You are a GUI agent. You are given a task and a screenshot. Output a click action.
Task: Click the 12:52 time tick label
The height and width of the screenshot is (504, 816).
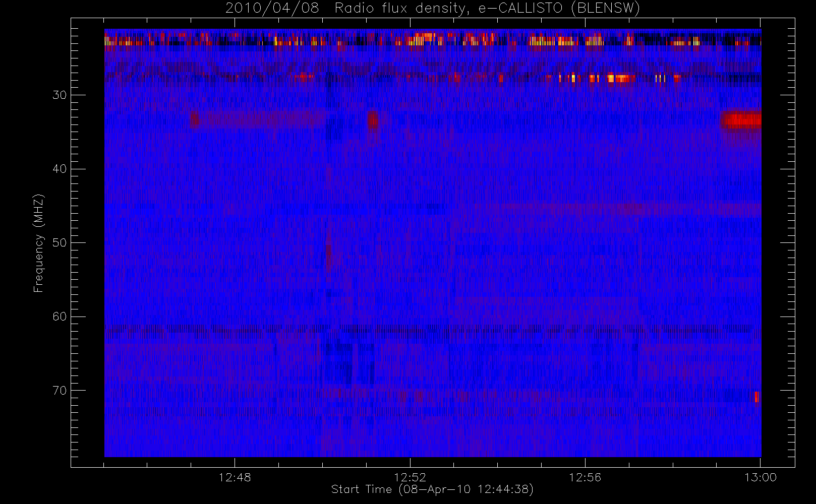(x=410, y=477)
